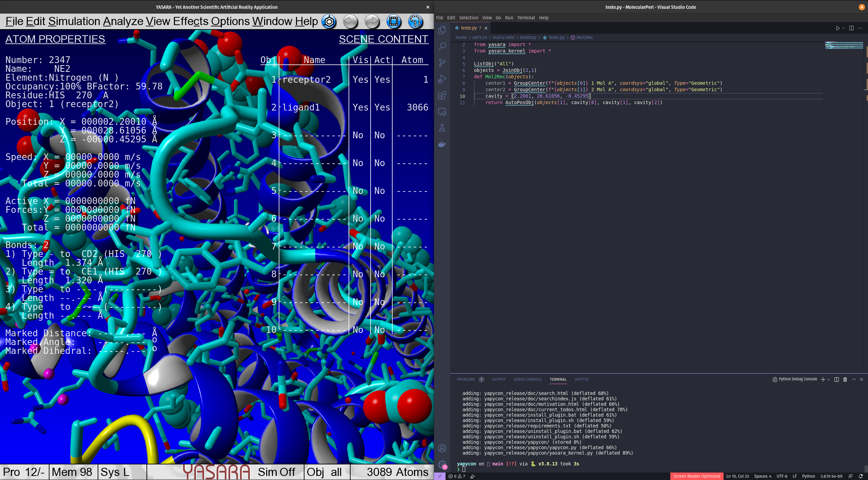Toggle Act 'Yes' for ligand1 object
Image resolution: width=868 pixels, height=480 pixels.
coord(382,107)
